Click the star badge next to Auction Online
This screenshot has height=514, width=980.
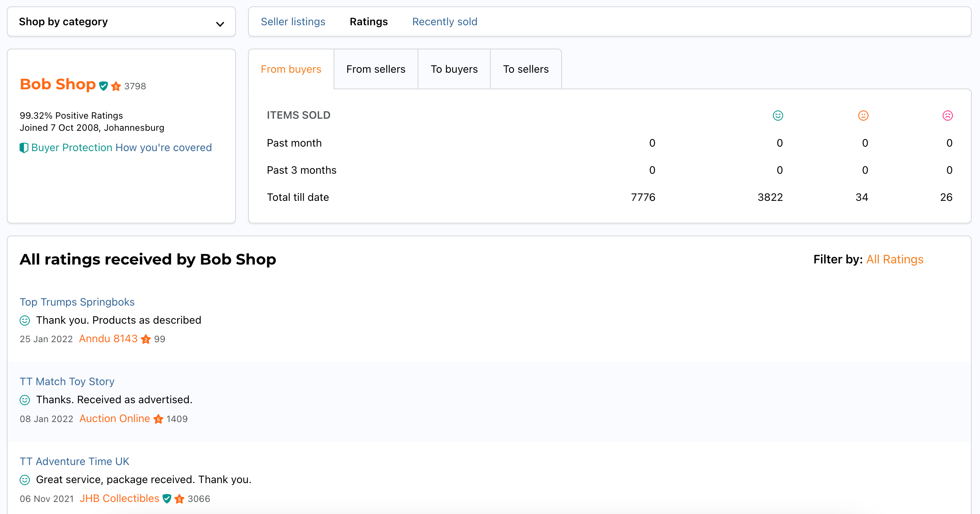[x=158, y=419]
